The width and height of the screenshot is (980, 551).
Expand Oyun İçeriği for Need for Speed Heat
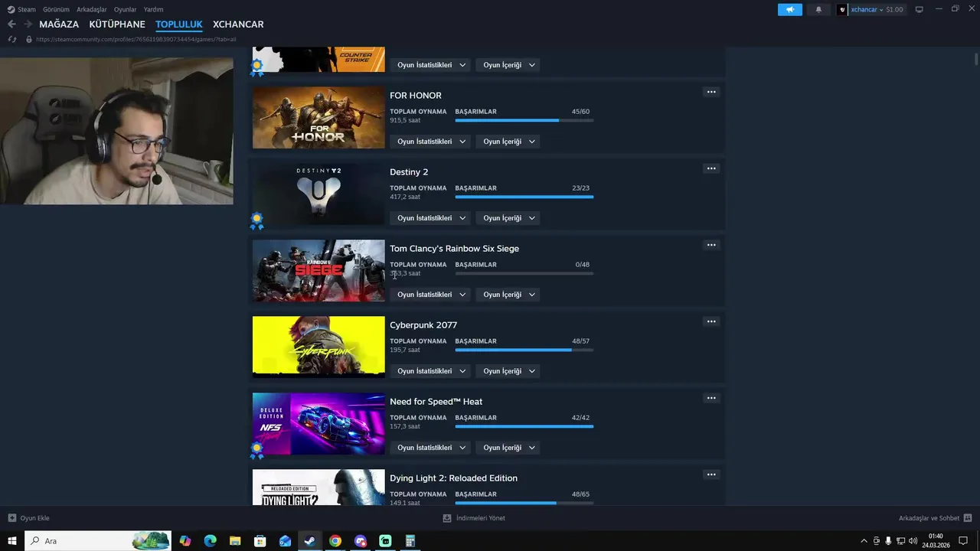(508, 448)
